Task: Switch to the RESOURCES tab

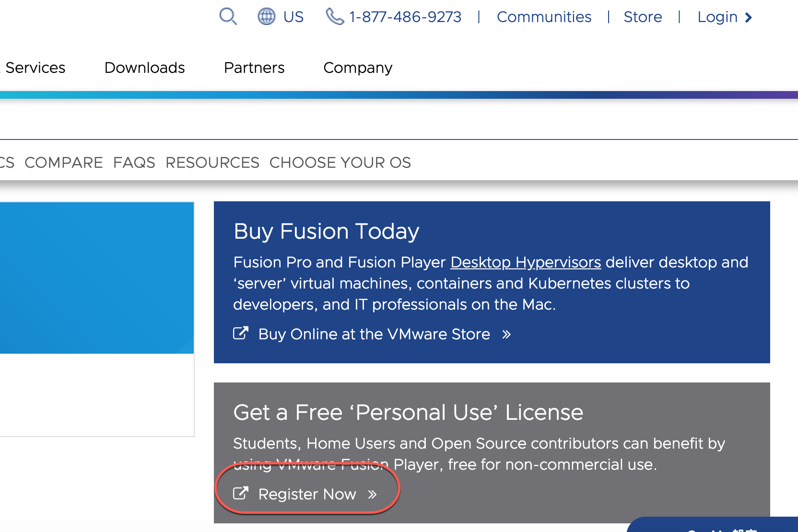Action: point(212,162)
